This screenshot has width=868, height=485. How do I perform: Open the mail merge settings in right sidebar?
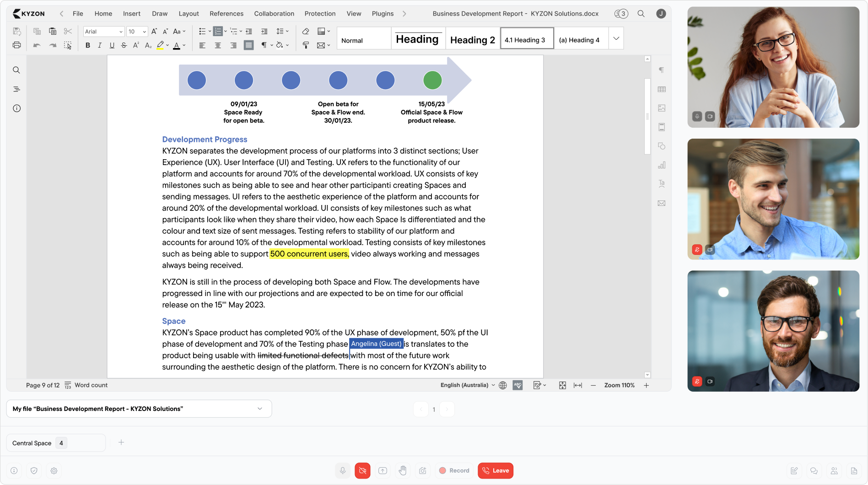[x=662, y=203]
